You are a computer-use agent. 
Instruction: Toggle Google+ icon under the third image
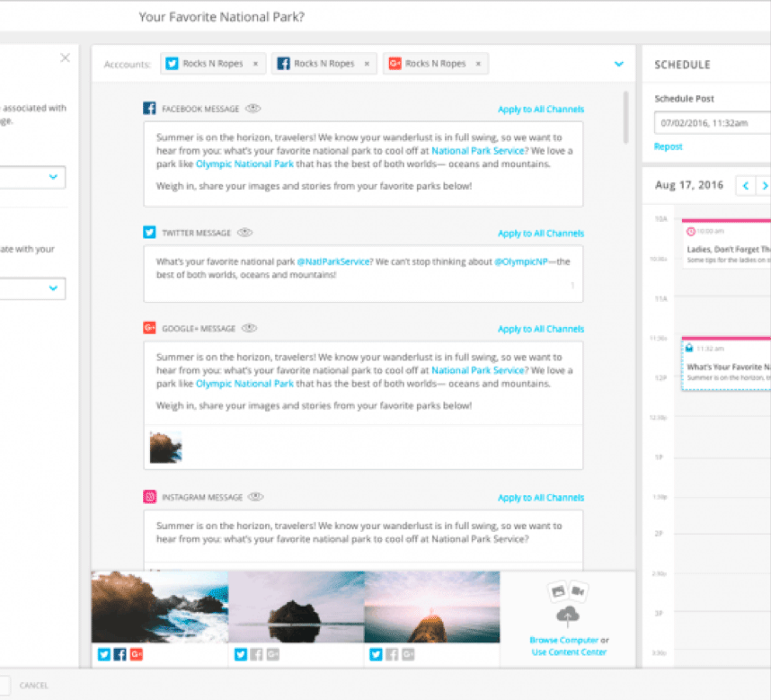[x=408, y=654]
